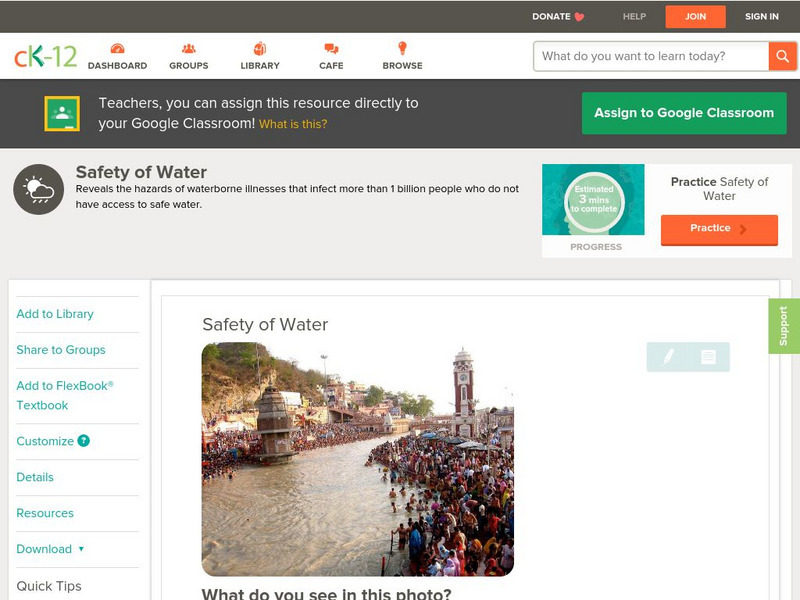Click SIGN IN
Screen dimensions: 800x600
[x=762, y=17]
